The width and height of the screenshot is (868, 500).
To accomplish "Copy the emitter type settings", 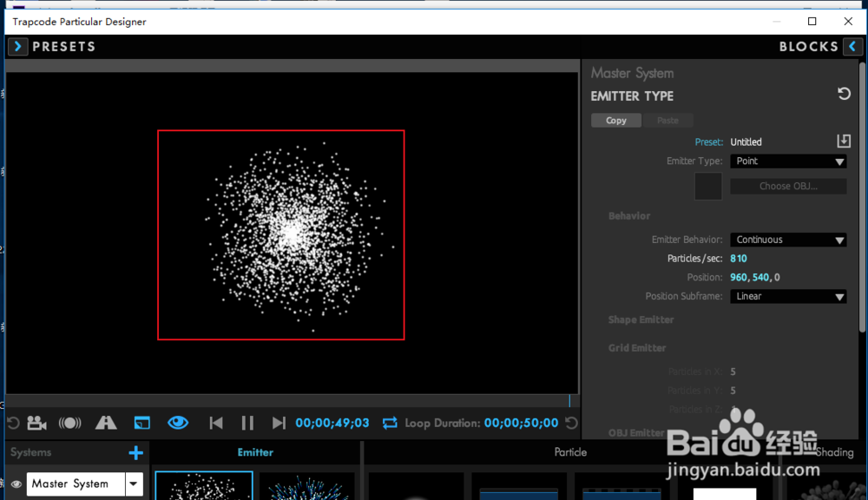I will coord(615,120).
